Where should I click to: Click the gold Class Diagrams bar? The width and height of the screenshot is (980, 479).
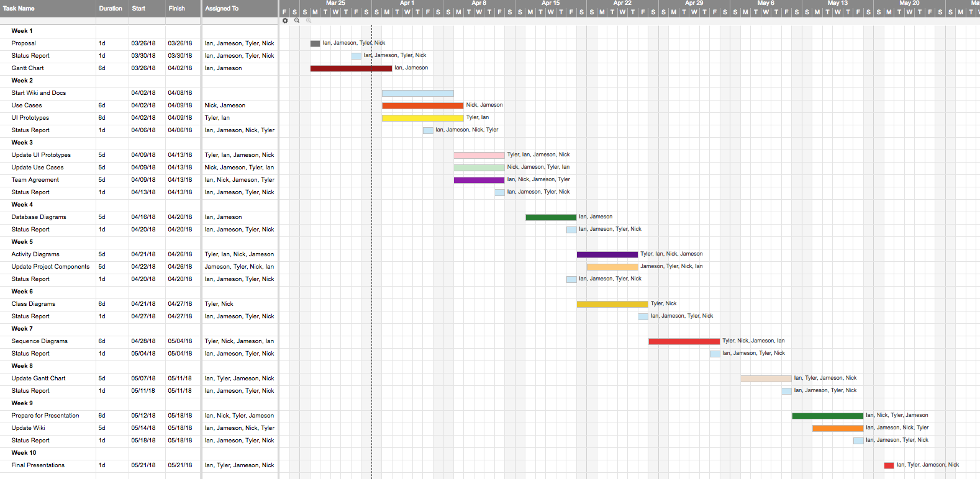click(x=612, y=304)
